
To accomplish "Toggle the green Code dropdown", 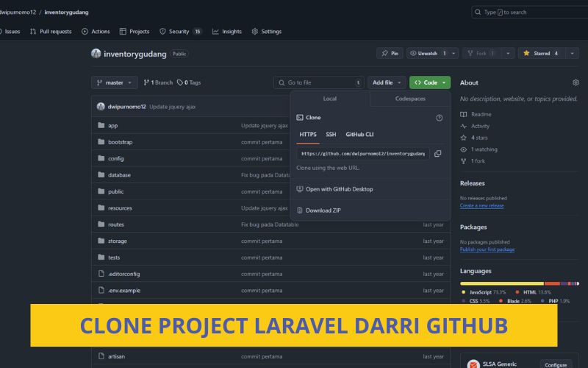I will tap(430, 82).
